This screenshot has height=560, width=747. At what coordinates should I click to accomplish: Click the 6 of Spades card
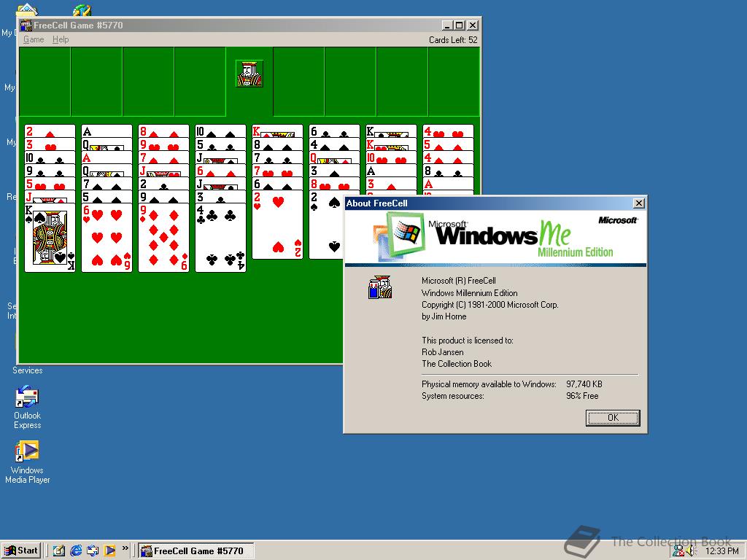click(277, 184)
